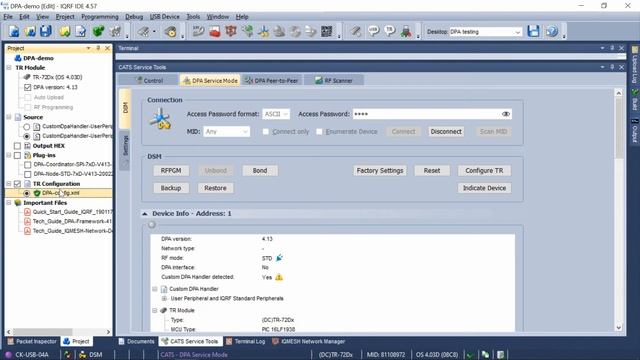Collapse the Important Files tree node
Image resolution: width=640 pixels, height=360 pixels.
point(9,202)
